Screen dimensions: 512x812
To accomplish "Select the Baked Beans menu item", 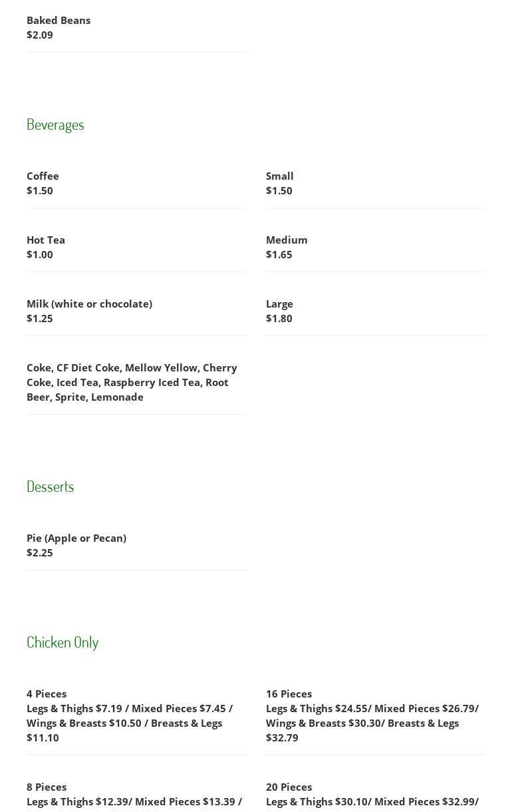I will pos(59,21).
